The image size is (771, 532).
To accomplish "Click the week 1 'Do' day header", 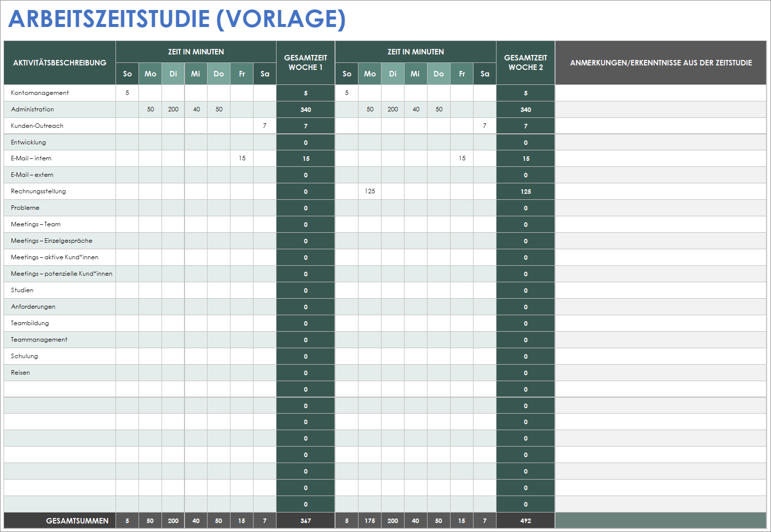I will tap(219, 74).
